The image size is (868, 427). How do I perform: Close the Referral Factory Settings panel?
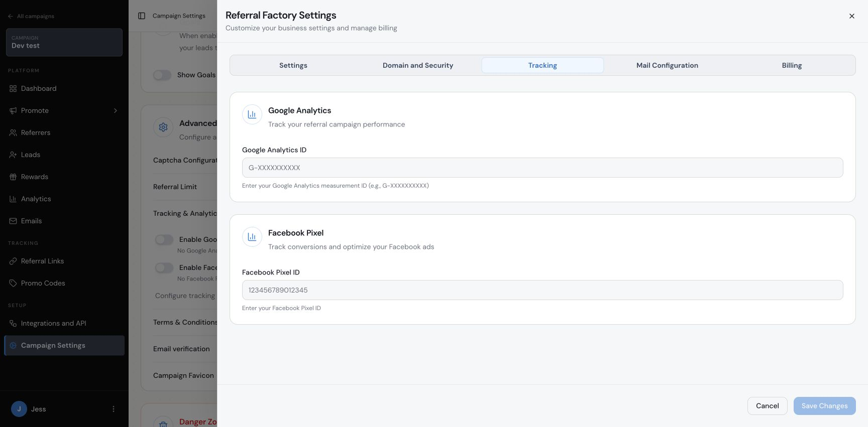coord(852,16)
